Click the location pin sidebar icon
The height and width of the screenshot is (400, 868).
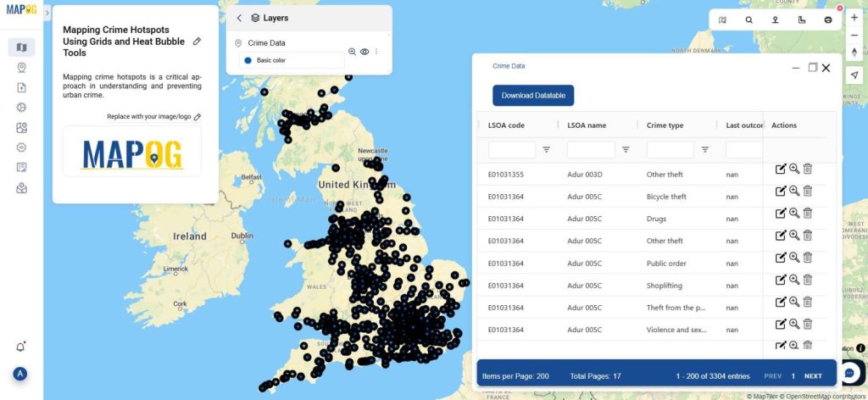(x=21, y=68)
